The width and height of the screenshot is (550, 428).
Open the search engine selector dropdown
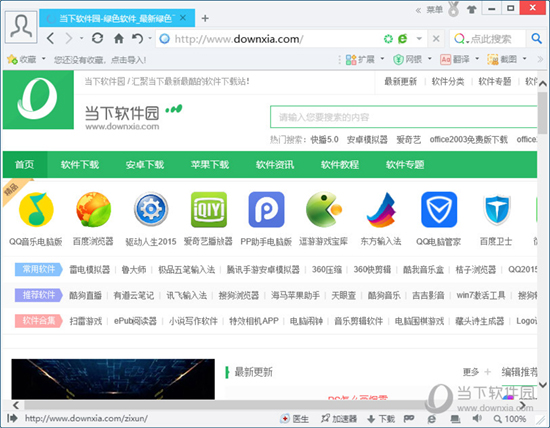coord(461,39)
